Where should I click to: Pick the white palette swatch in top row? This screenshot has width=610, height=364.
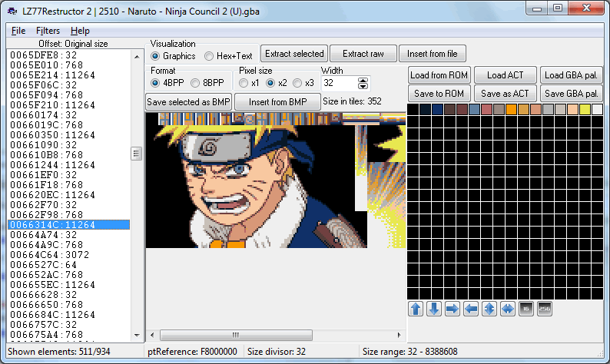click(597, 109)
